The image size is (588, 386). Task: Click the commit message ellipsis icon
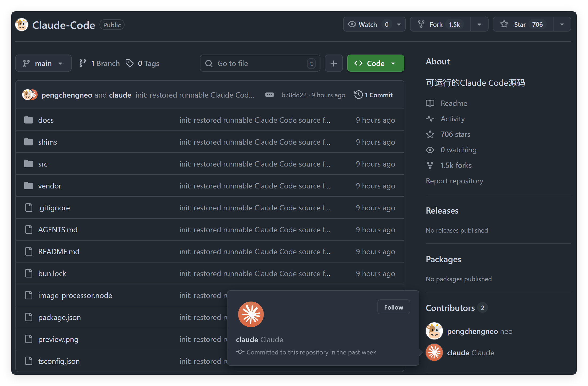point(269,95)
